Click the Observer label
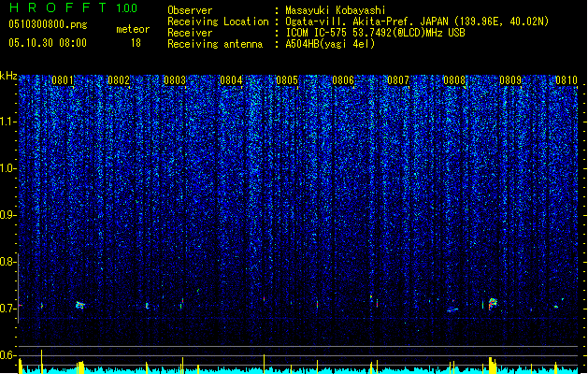Screen dimensions: 588x374 (190, 10)
